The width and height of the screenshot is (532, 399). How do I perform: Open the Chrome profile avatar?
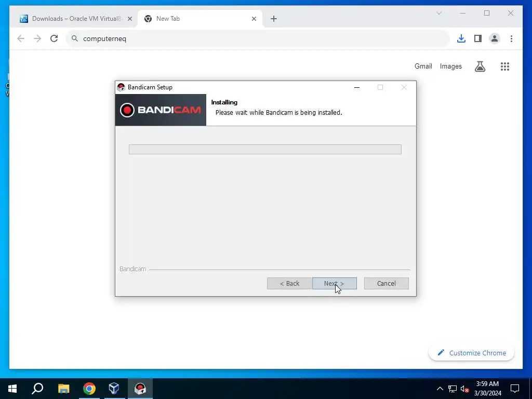pos(495,38)
